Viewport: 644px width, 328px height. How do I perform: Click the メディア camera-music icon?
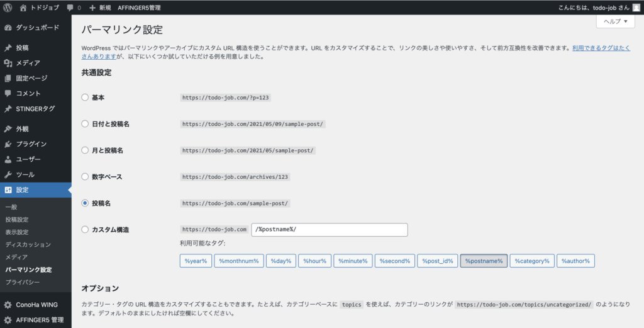click(8, 63)
